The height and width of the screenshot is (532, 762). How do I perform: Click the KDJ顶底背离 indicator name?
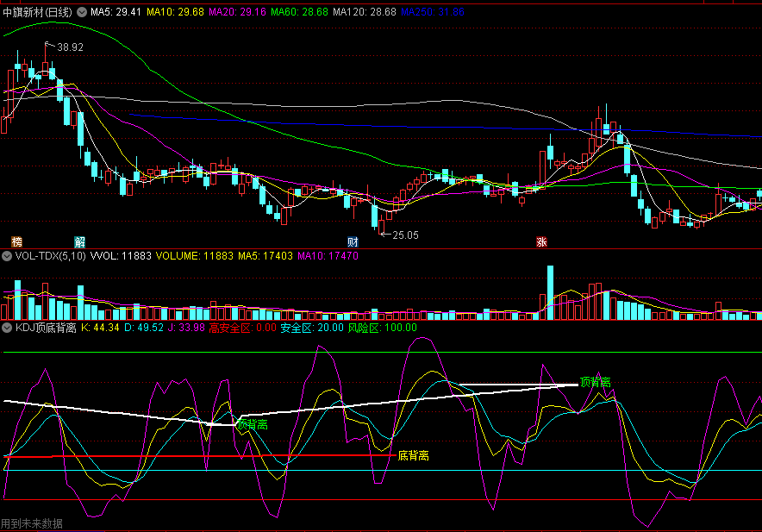point(46,328)
